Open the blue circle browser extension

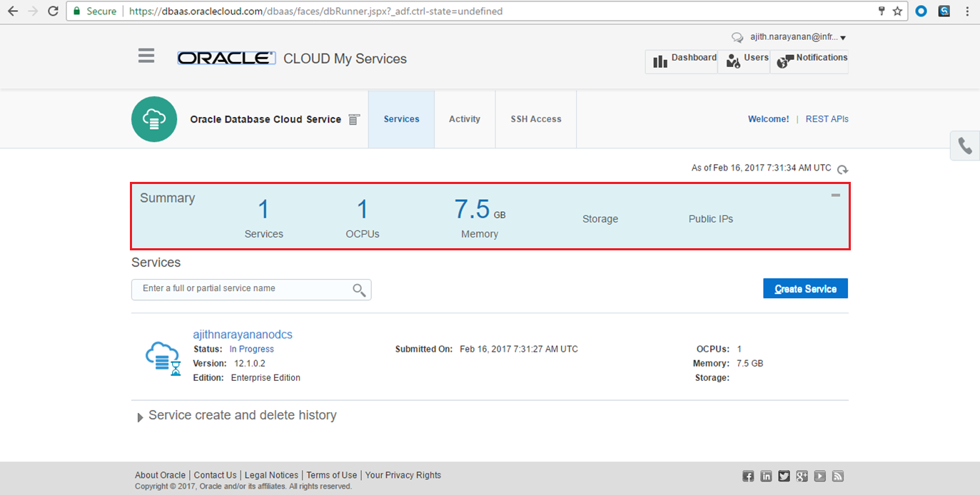coord(921,11)
